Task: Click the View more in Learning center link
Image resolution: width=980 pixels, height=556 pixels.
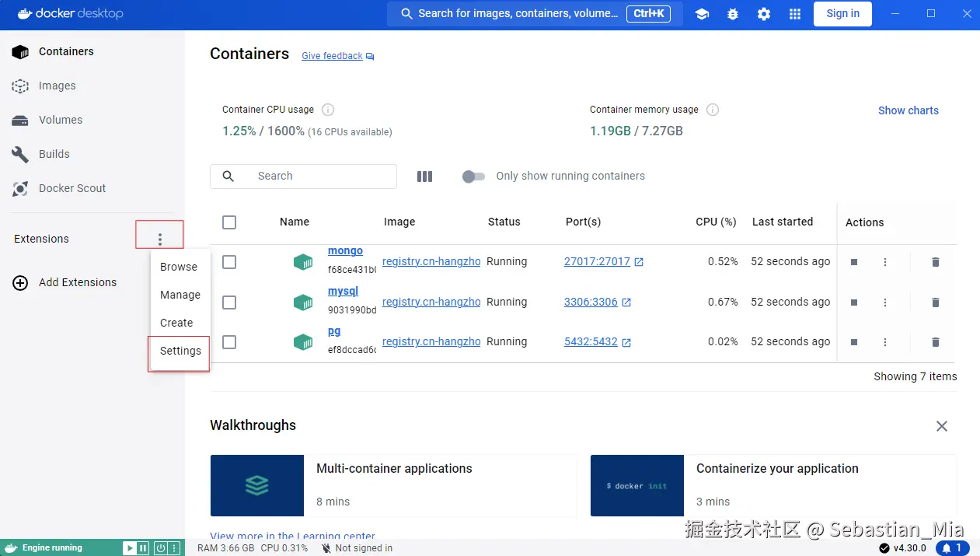Action: 292,536
